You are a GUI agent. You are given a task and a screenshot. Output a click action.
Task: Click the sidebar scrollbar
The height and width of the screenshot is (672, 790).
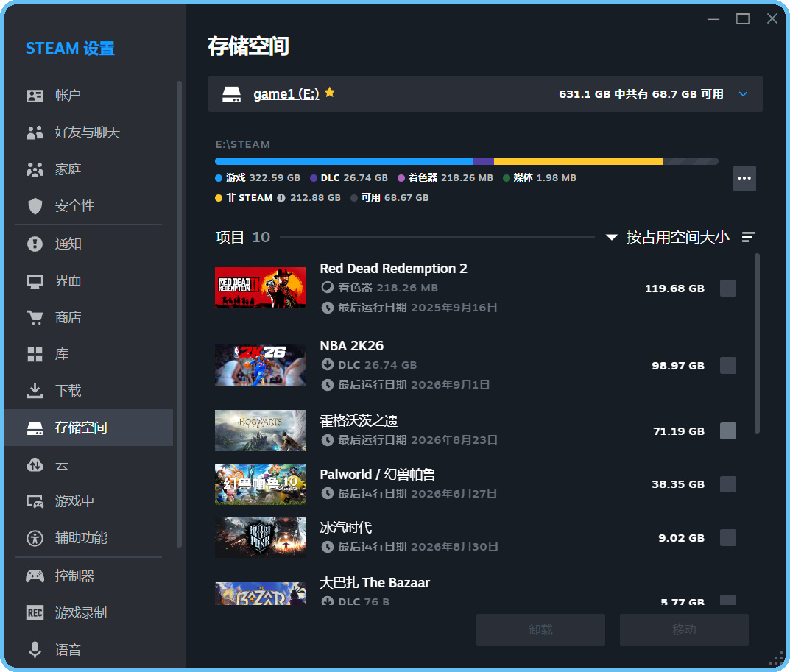click(179, 314)
